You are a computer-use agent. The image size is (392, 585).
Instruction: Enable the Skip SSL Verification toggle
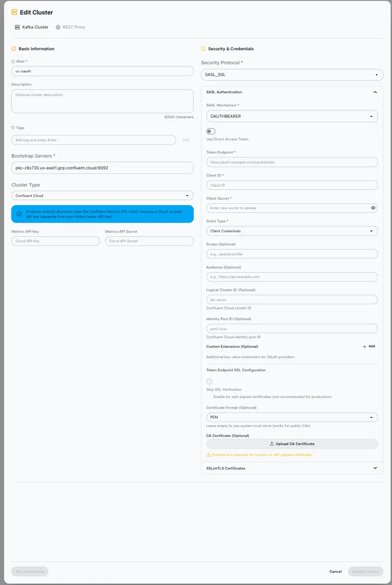pos(209,381)
